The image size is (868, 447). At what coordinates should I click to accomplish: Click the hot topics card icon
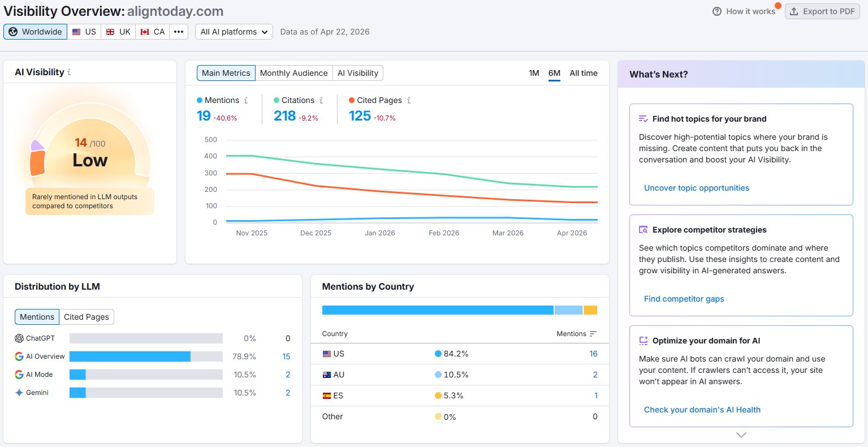(x=644, y=119)
